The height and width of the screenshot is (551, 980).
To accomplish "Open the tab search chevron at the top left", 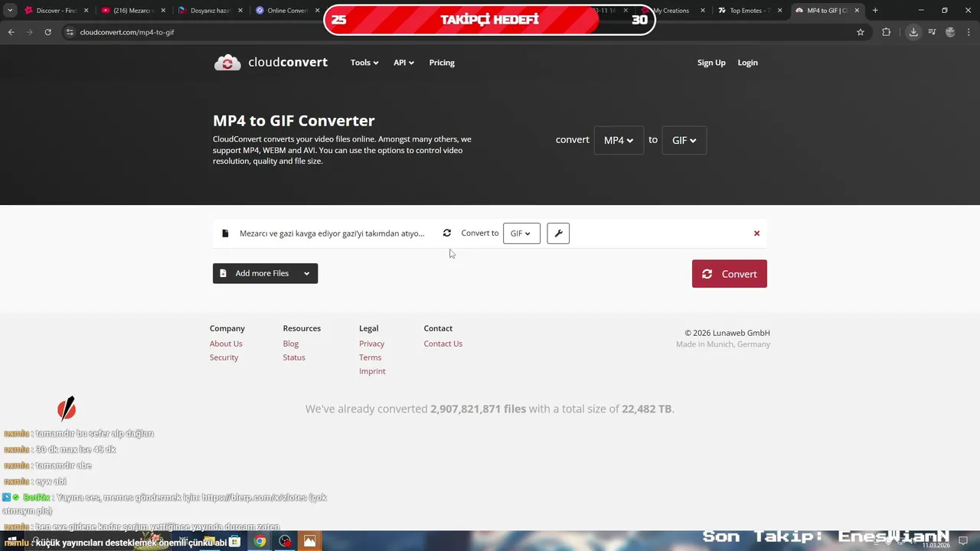I will click(9, 11).
